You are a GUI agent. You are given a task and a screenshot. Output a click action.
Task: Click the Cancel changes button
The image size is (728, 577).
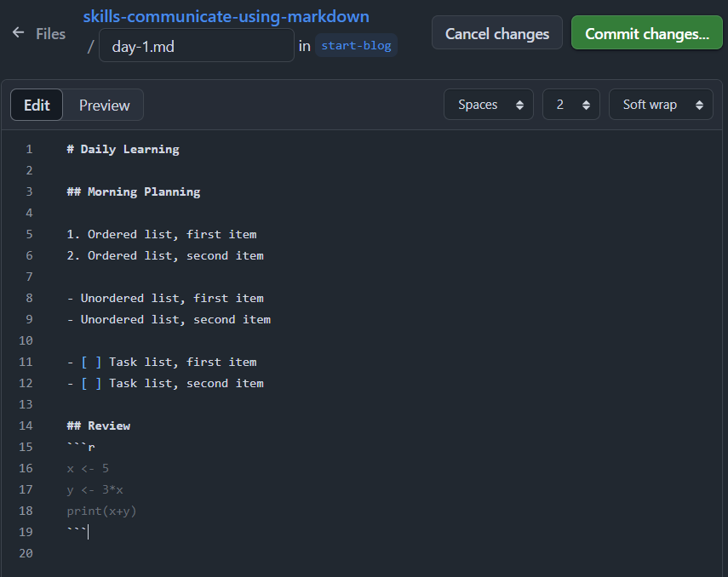click(x=496, y=33)
